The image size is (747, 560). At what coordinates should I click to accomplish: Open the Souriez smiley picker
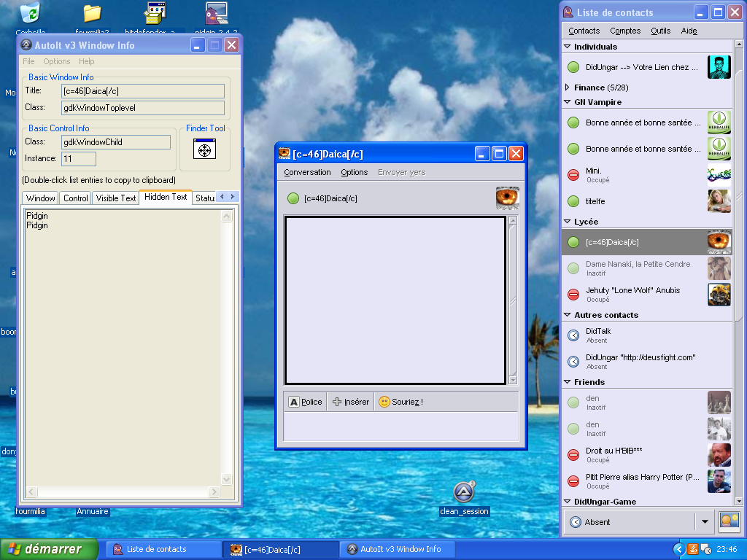tap(400, 402)
